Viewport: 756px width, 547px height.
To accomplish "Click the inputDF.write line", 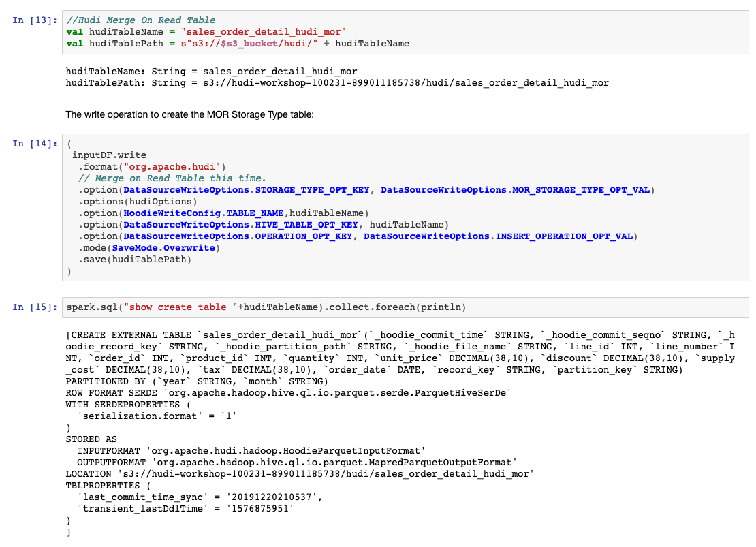I will [x=109, y=155].
